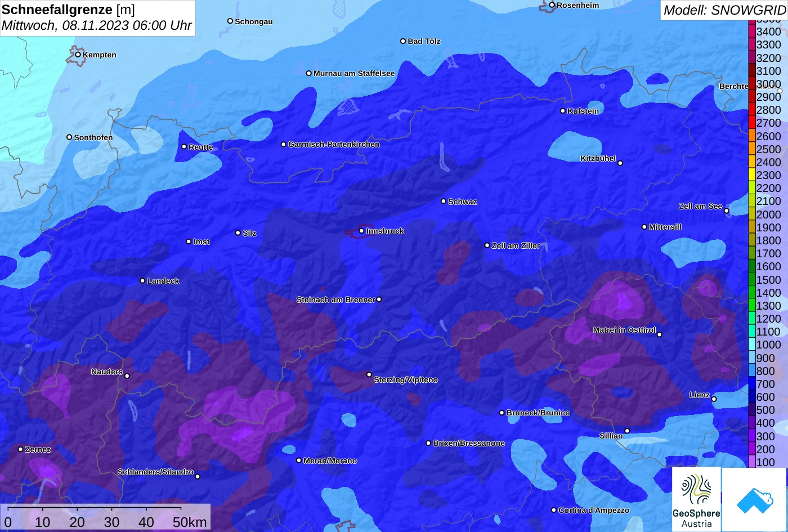This screenshot has height=532, width=788.
Task: Click the Zell am Ziller label
Action: coord(516,245)
